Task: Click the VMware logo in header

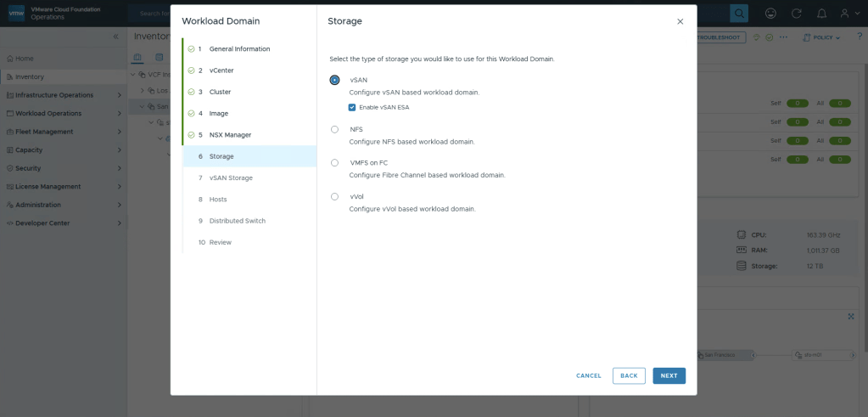Action: (x=16, y=13)
